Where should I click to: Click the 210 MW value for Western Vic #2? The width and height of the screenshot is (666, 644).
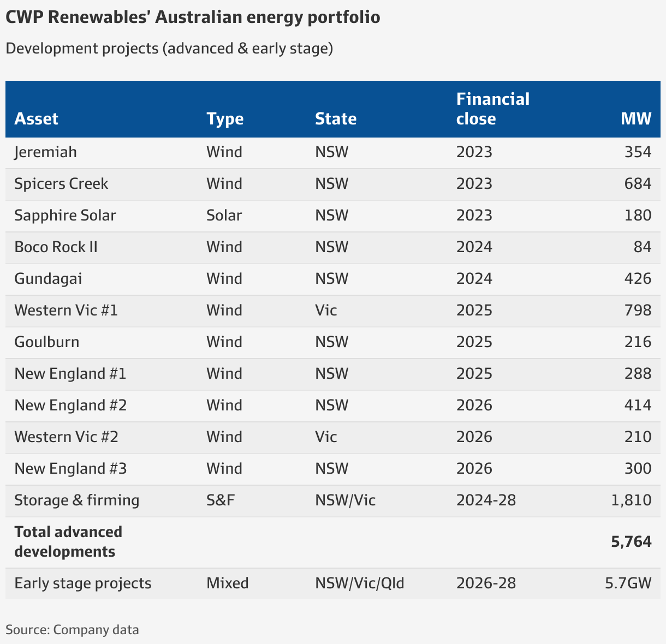pos(638,437)
